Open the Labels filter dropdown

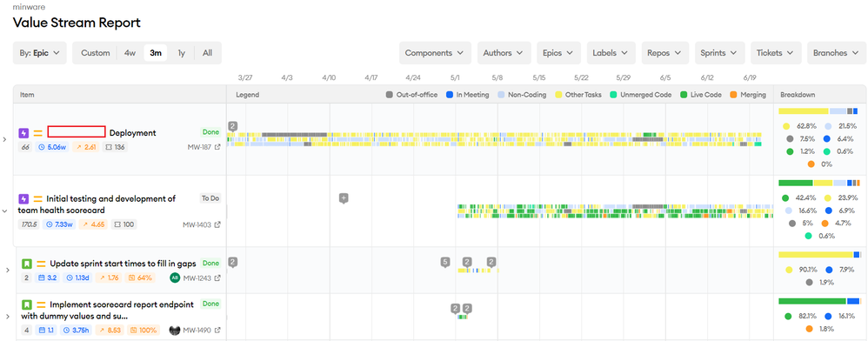click(x=611, y=53)
